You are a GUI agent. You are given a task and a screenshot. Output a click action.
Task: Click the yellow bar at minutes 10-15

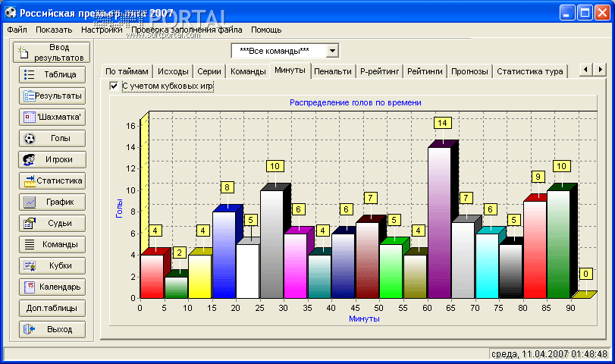tap(200, 277)
